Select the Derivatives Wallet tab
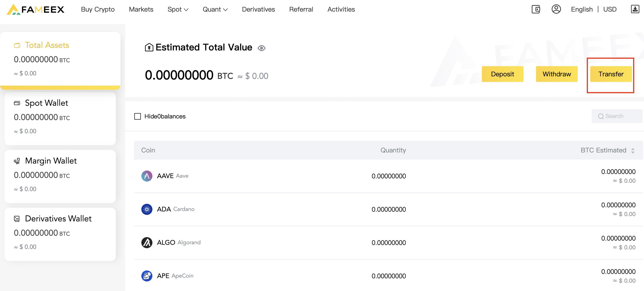The width and height of the screenshot is (644, 291). click(60, 234)
